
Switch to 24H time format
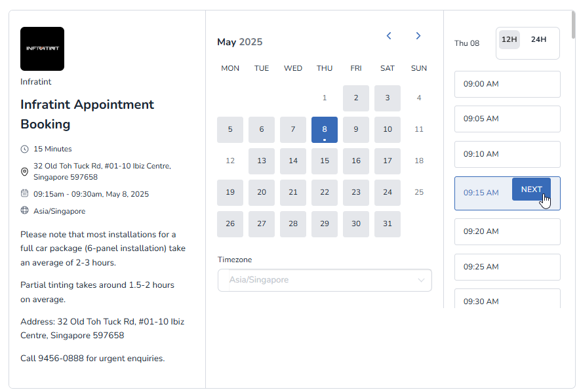(538, 39)
